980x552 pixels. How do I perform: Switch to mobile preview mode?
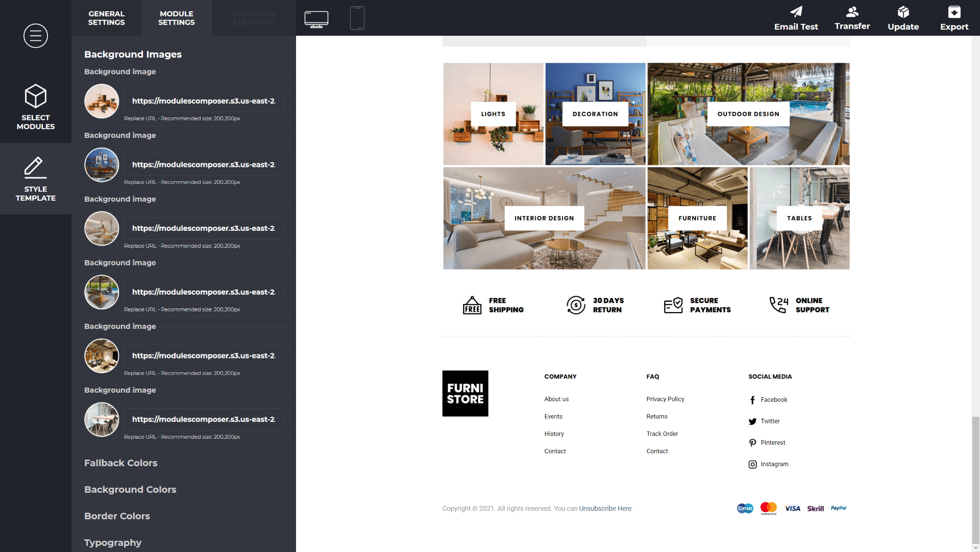(x=357, y=18)
